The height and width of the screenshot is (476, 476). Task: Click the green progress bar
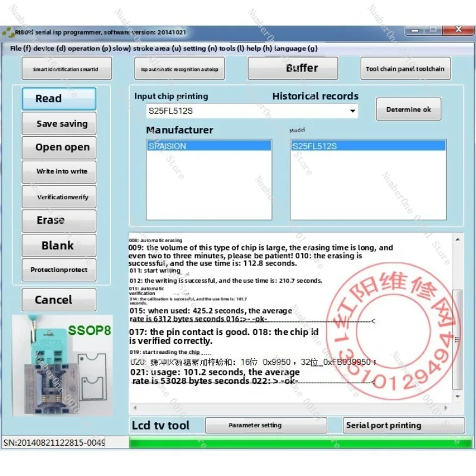pos(300,442)
